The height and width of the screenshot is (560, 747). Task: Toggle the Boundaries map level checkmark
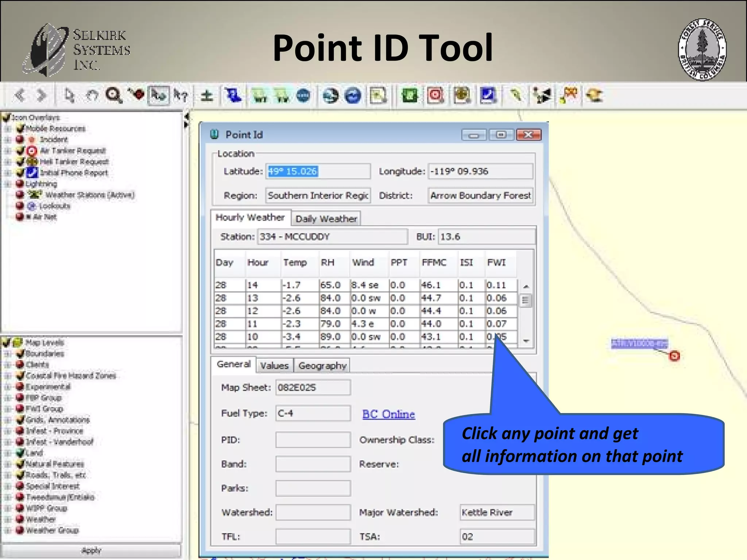click(20, 353)
